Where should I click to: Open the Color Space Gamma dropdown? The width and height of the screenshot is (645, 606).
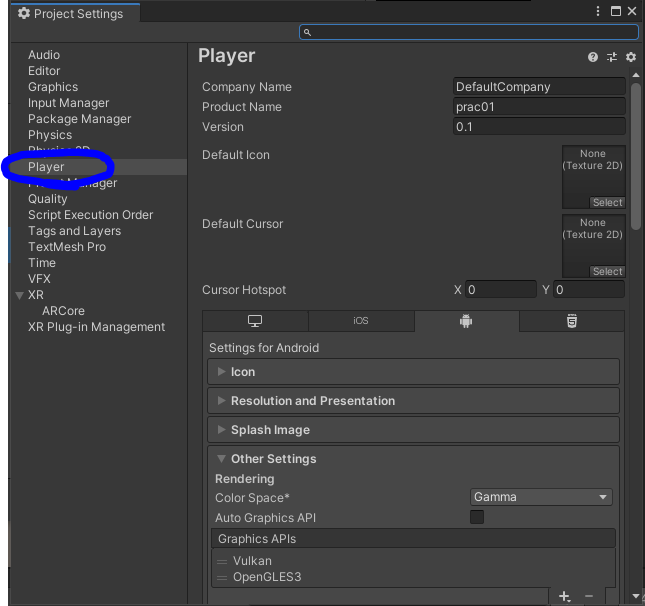(541, 497)
